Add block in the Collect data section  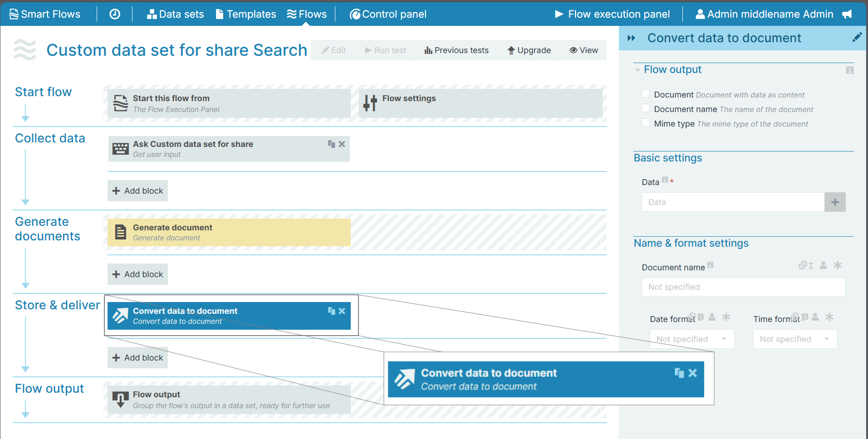[x=137, y=191]
